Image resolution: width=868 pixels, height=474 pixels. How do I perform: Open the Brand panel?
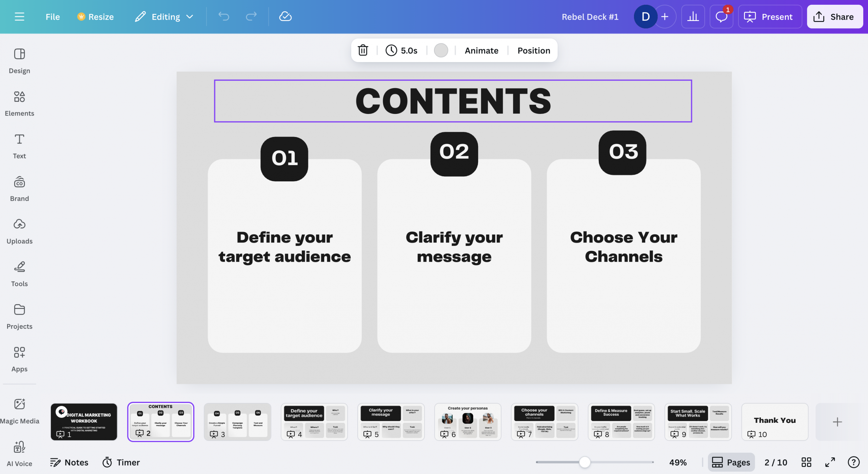(x=19, y=188)
